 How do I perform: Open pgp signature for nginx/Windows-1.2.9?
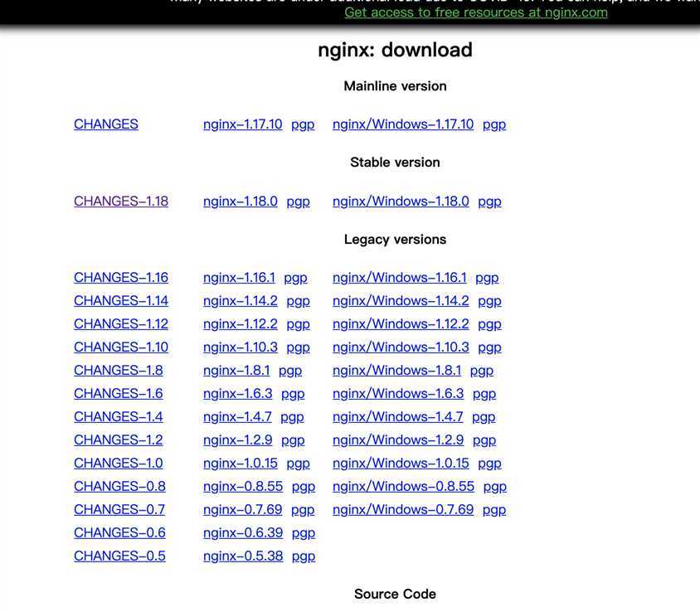[x=484, y=441]
